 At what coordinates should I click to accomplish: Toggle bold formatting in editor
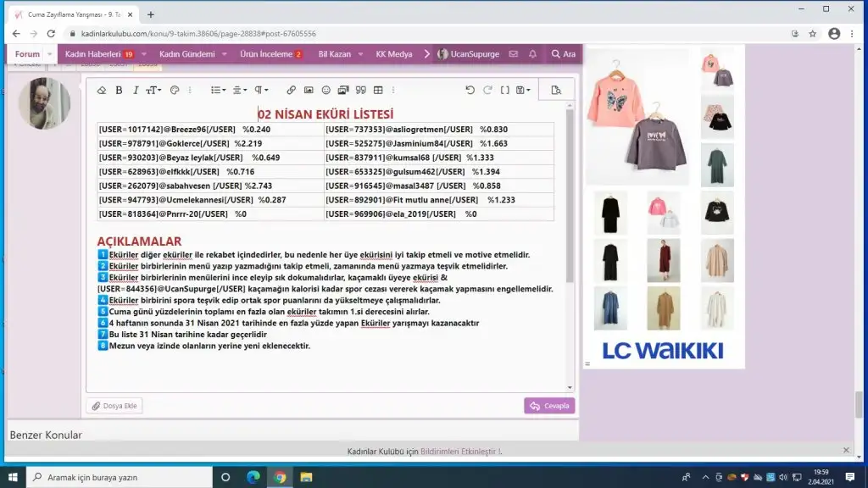coord(119,90)
